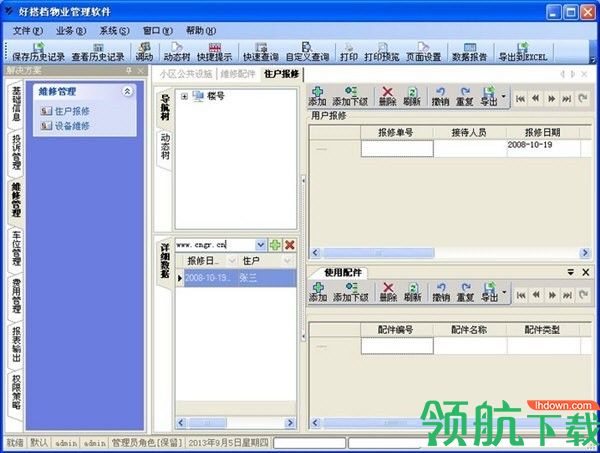Close the 使用配件 panel
This screenshot has height=453, width=600.
pyautogui.click(x=585, y=272)
